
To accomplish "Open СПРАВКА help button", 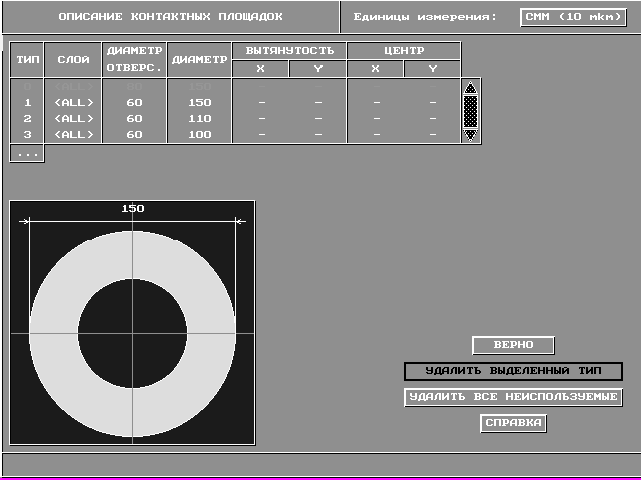I will coord(513,423).
